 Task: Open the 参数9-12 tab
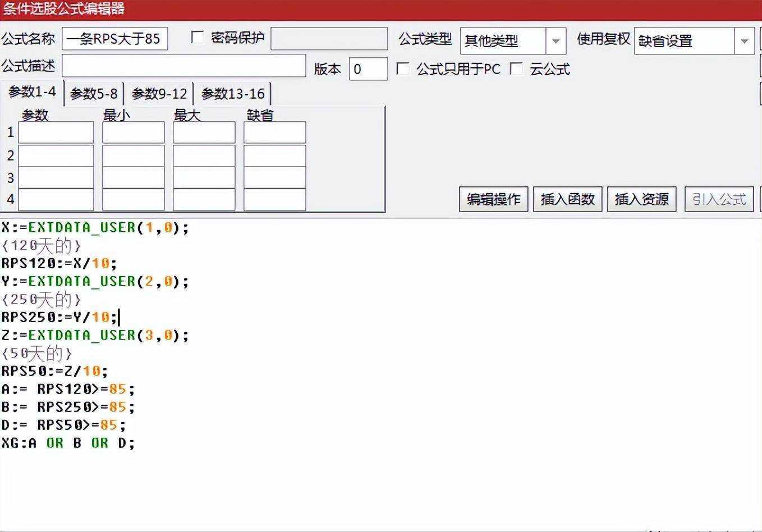(x=159, y=93)
